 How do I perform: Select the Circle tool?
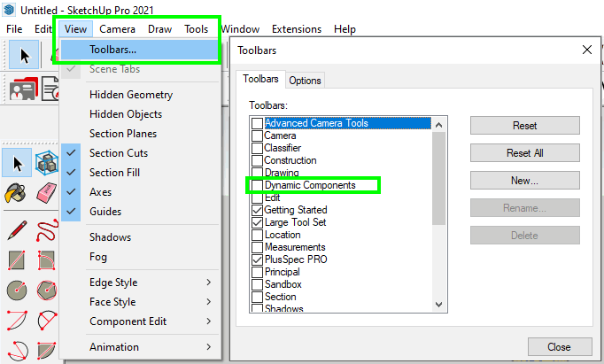[17, 290]
